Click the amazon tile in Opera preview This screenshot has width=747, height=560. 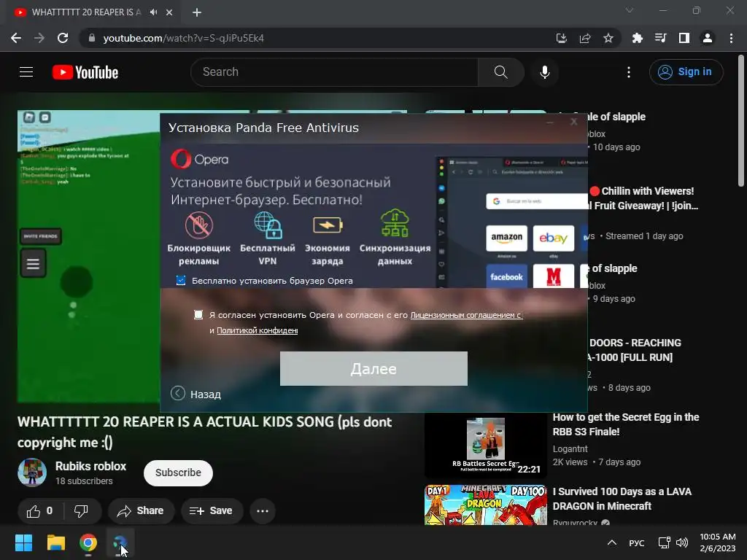[506, 238]
